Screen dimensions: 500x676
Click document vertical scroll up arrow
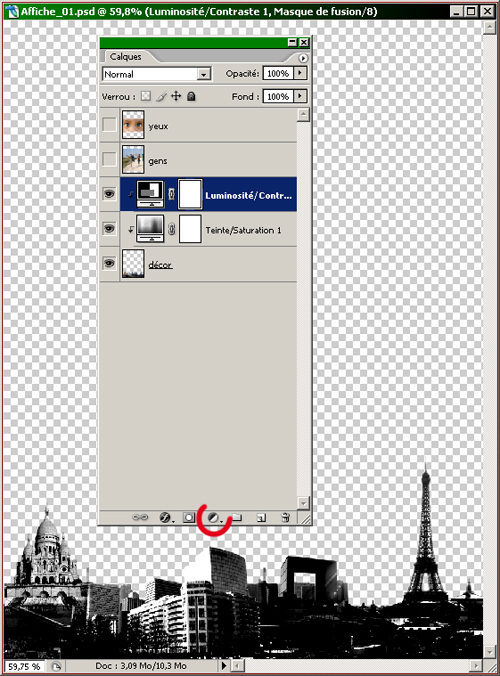[489, 28]
